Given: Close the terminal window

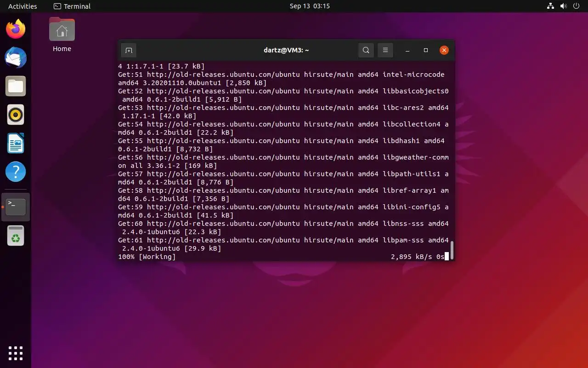Looking at the screenshot, I should 444,50.
